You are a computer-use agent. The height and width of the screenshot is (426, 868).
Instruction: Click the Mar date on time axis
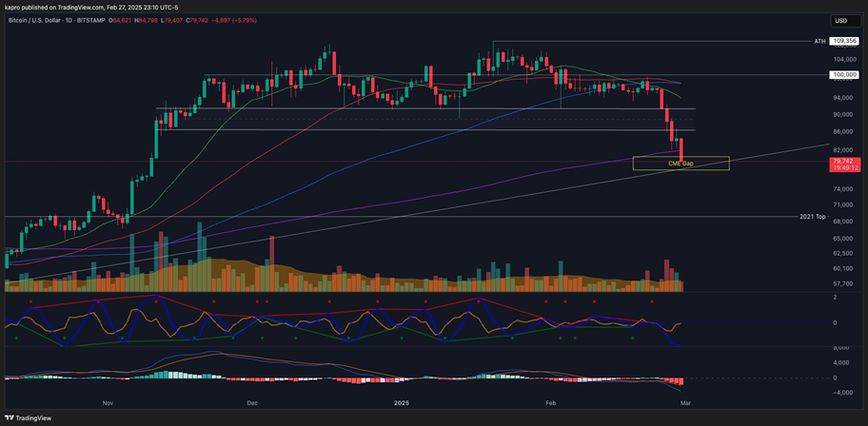(x=684, y=403)
